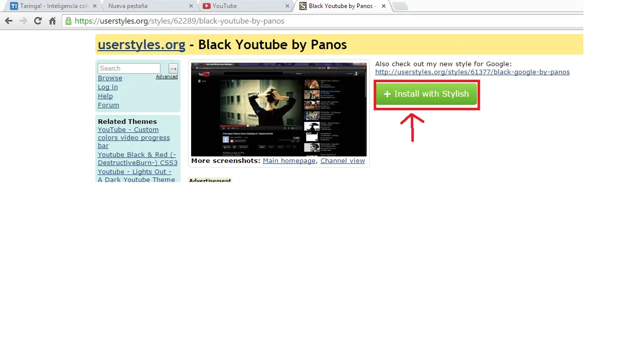Click the Black Youtube screenshot thumbnail
The image size is (618, 364).
279,109
